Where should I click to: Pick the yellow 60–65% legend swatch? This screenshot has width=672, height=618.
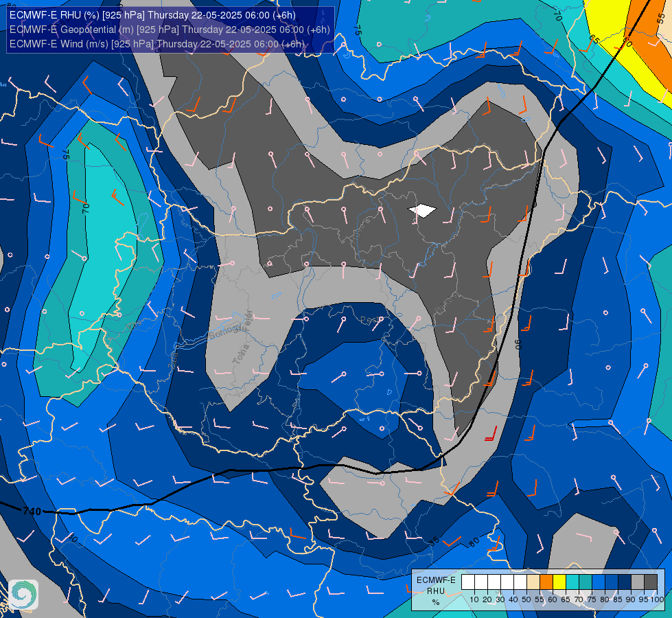click(x=559, y=582)
